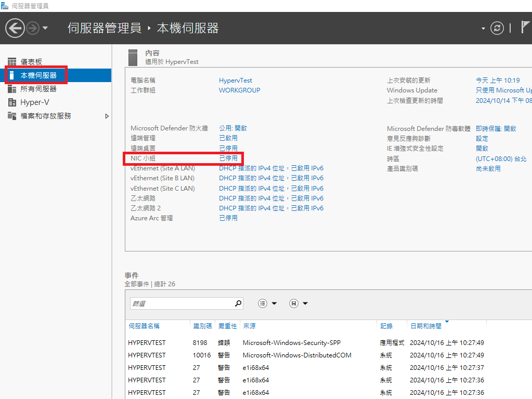Sort events by 識別碼 column

coord(202,326)
